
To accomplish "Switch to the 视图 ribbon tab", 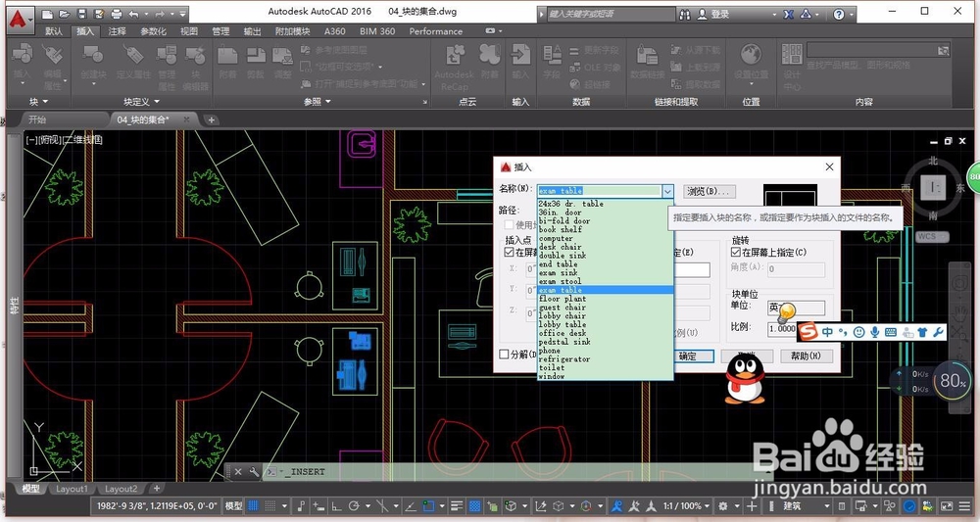I will point(189,31).
